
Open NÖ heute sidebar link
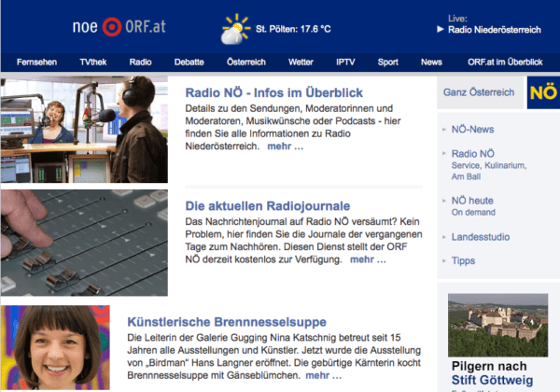(472, 201)
